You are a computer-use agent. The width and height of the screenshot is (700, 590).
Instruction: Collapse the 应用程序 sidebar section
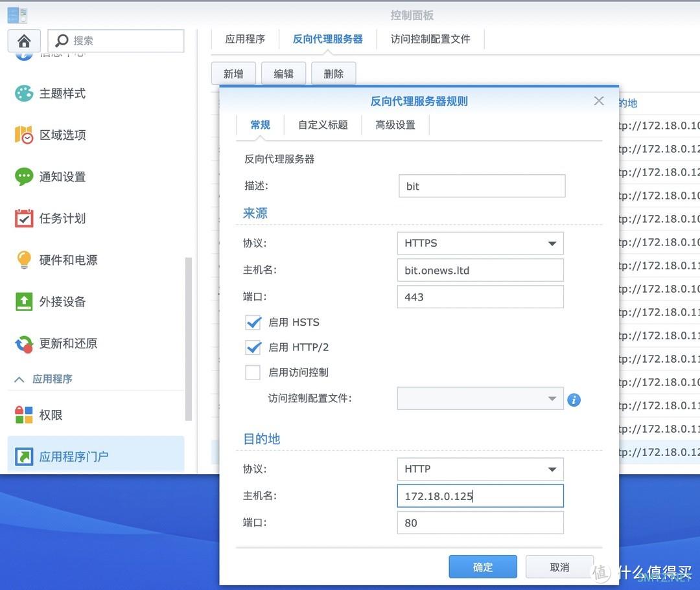coord(19,380)
